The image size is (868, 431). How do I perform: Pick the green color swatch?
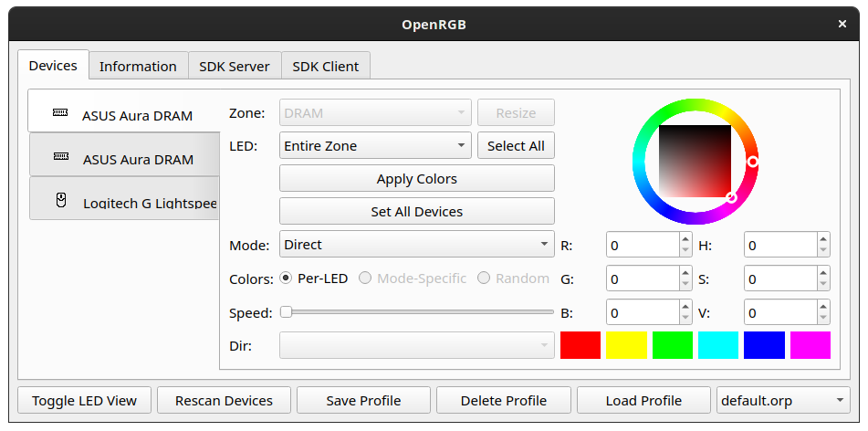[673, 345]
